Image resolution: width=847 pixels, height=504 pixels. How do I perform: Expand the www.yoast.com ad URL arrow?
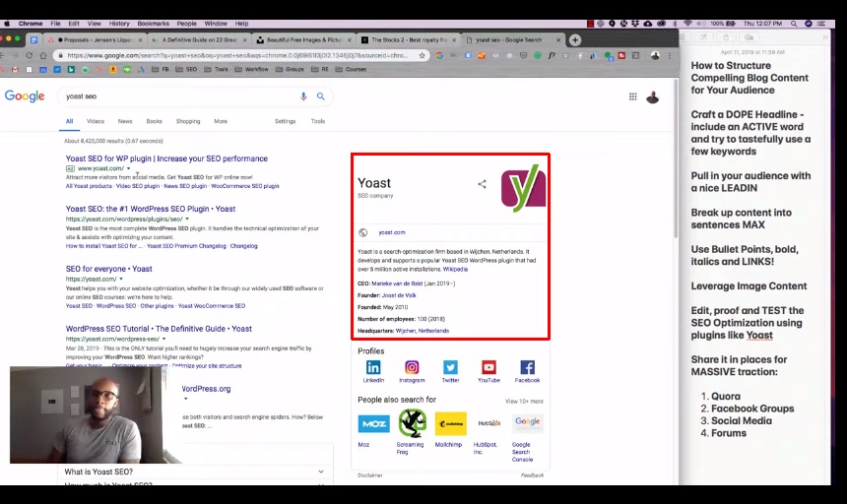coord(129,168)
